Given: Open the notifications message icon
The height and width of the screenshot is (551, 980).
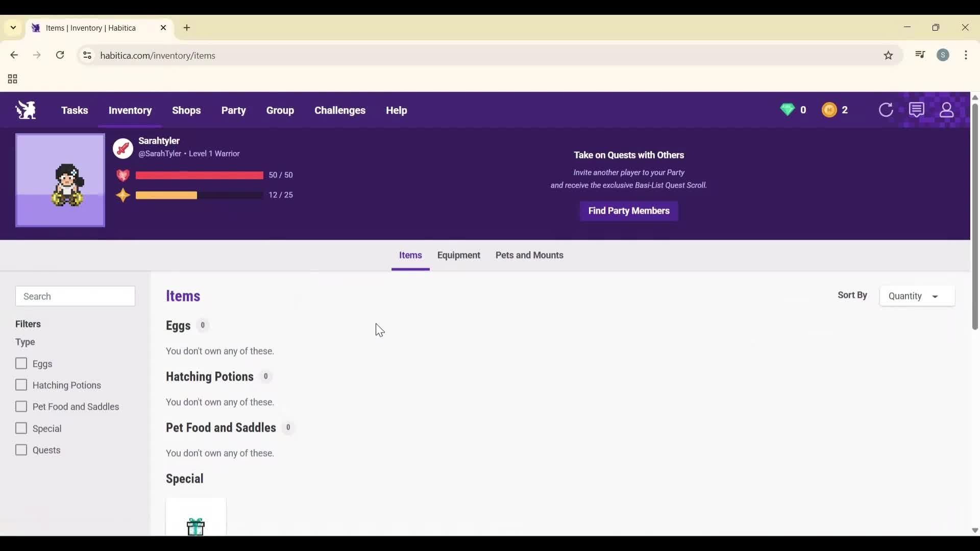Looking at the screenshot, I should click(x=917, y=110).
